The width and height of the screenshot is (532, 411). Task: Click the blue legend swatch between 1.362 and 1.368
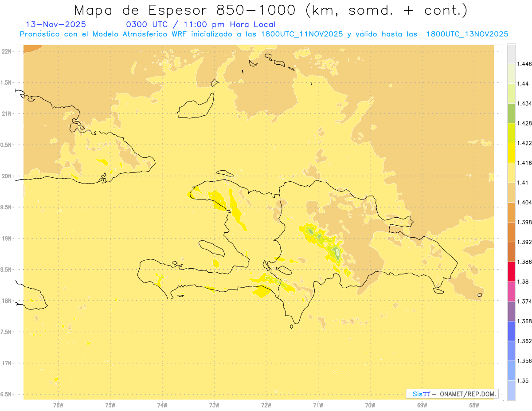(x=511, y=331)
